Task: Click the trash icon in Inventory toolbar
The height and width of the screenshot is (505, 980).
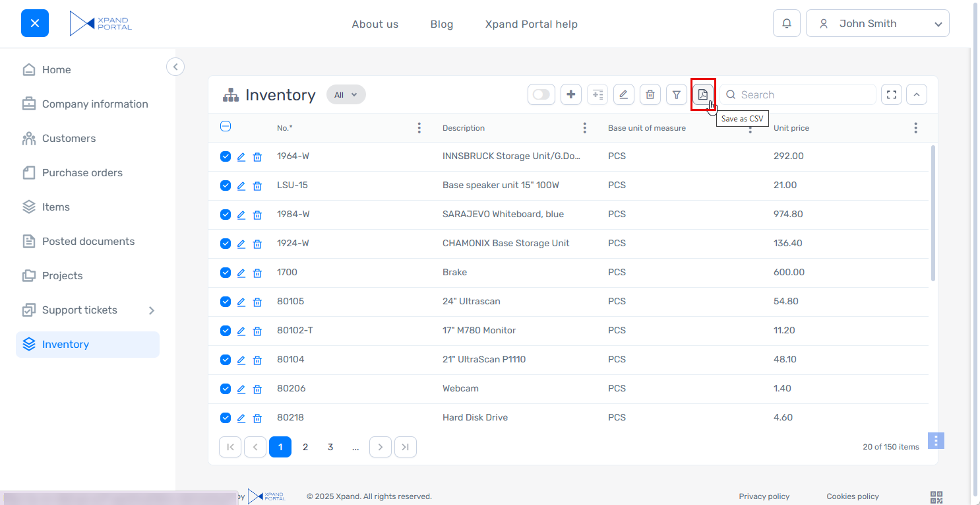Action: [650, 94]
